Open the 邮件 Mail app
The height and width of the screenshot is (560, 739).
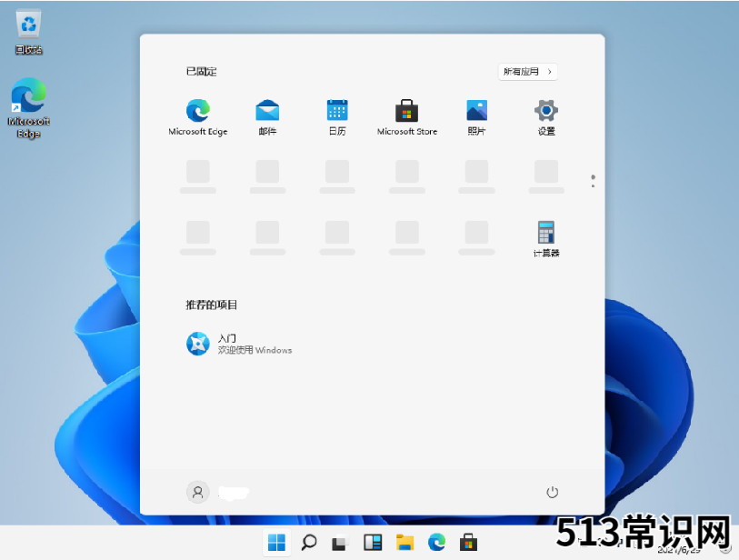[x=267, y=117]
